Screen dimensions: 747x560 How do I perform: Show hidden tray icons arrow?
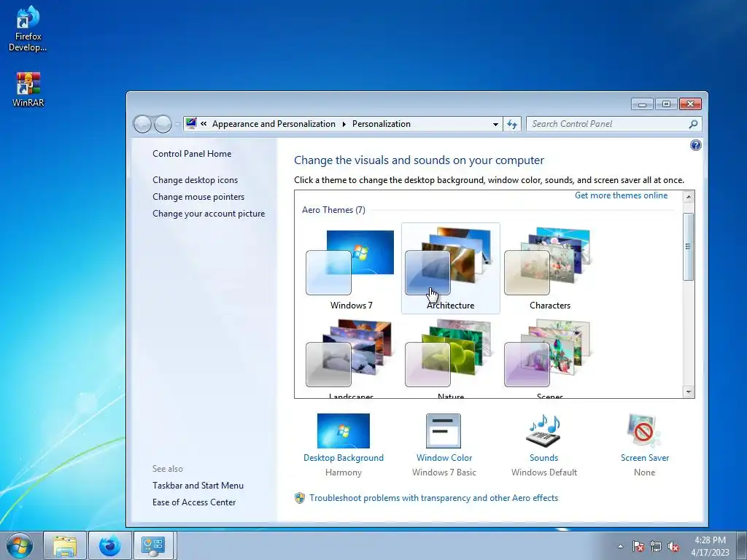click(x=620, y=546)
